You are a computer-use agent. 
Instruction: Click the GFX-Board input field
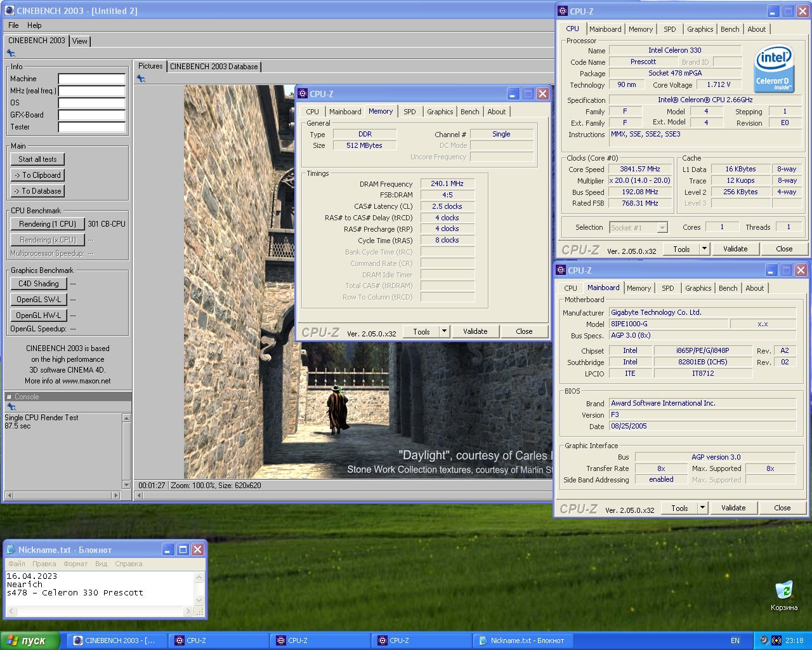click(92, 115)
